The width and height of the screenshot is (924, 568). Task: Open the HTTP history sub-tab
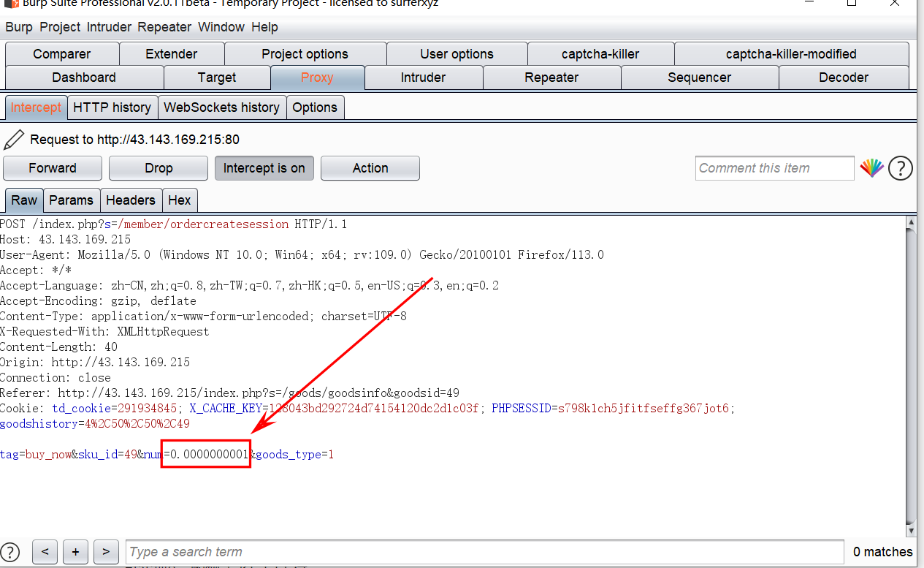(112, 107)
